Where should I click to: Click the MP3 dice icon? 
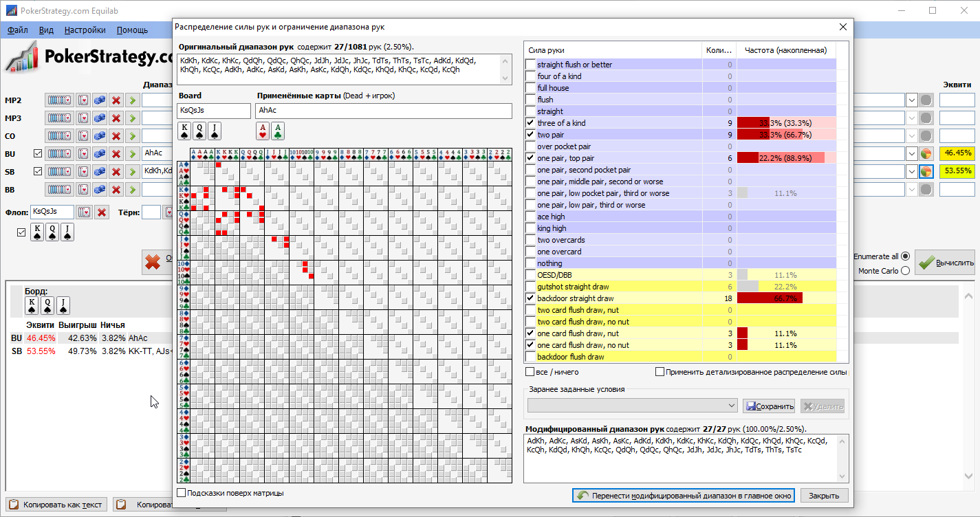coord(100,118)
